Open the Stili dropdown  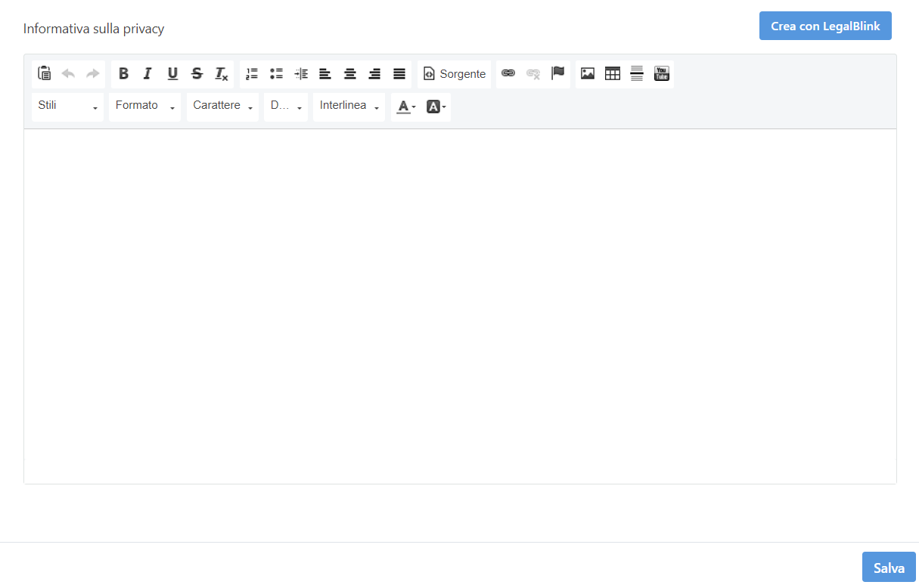point(68,107)
